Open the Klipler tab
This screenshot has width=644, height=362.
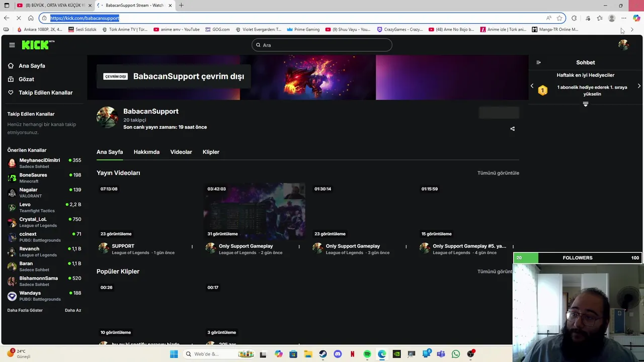(211, 152)
